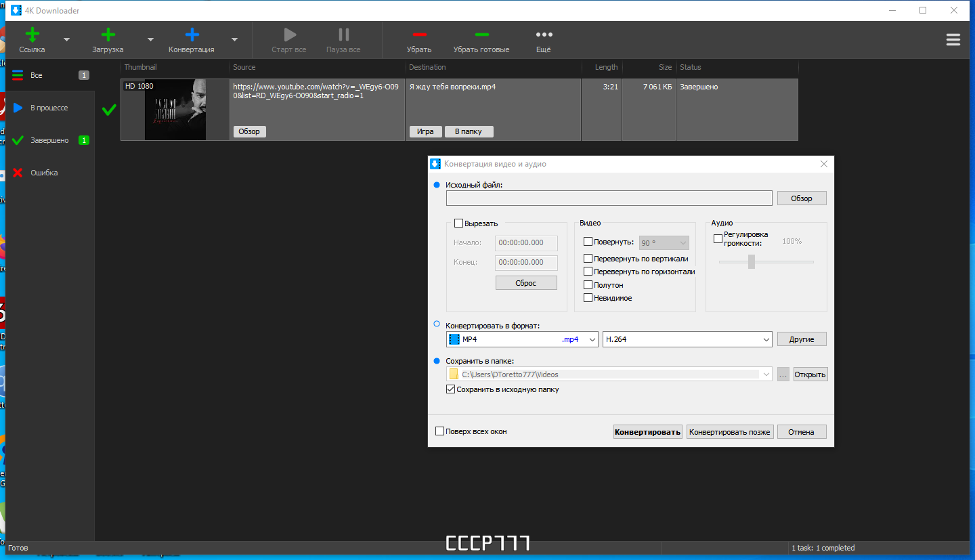975x560 pixels.
Task: Open the Ещё three-dots menu
Action: click(x=544, y=35)
